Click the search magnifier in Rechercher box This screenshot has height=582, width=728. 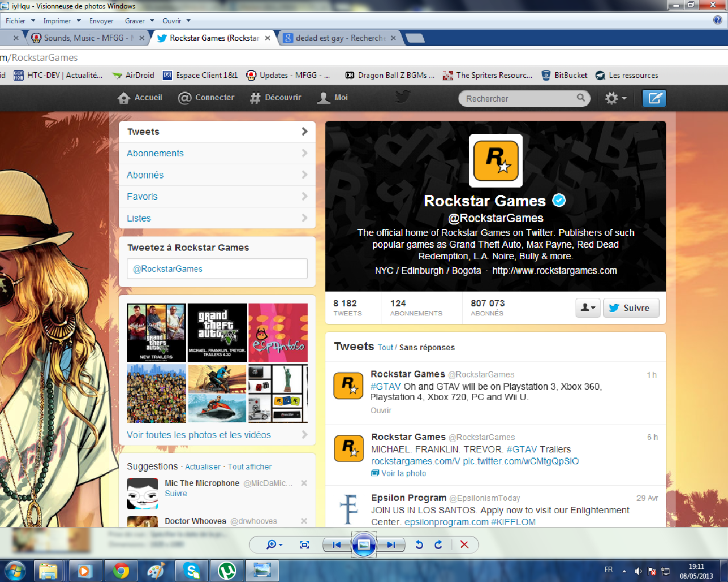(x=581, y=98)
